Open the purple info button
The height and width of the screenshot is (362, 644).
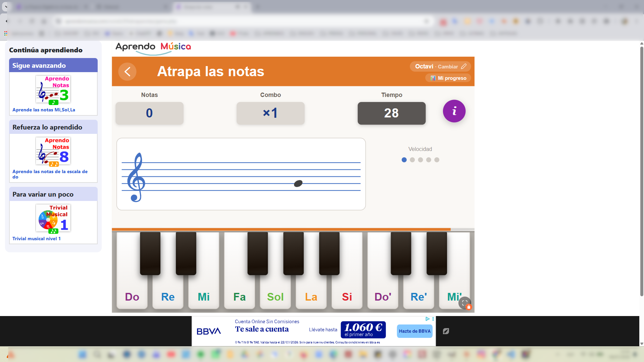(454, 111)
